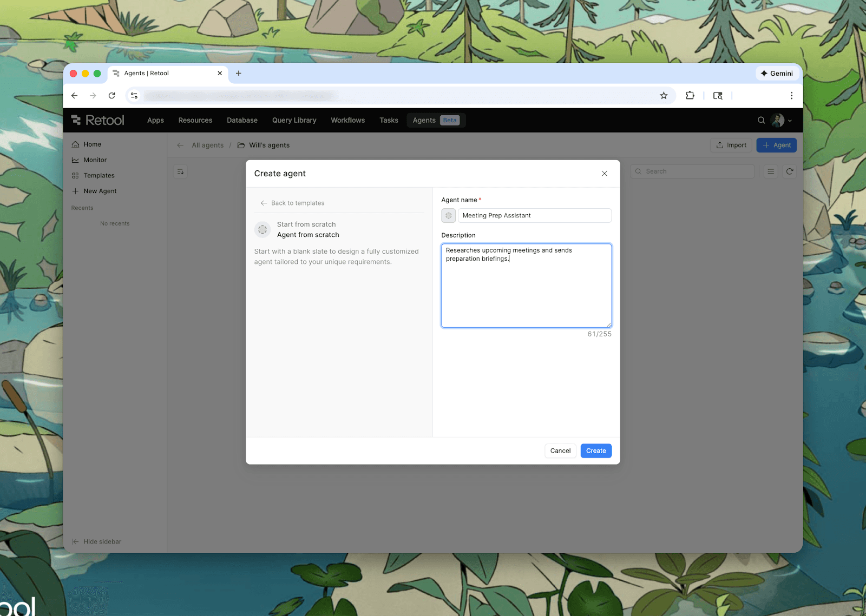Viewport: 866px width, 616px height.
Task: Expand the user avatar account menu
Action: [x=782, y=120]
